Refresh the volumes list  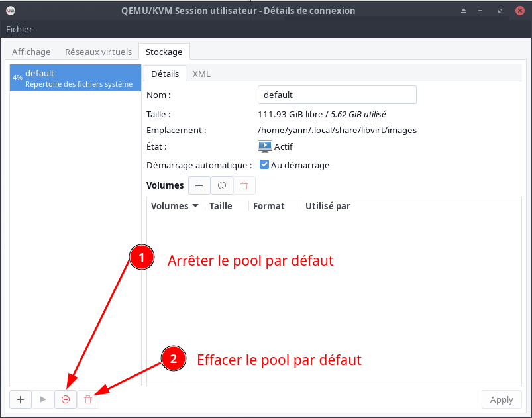222,186
